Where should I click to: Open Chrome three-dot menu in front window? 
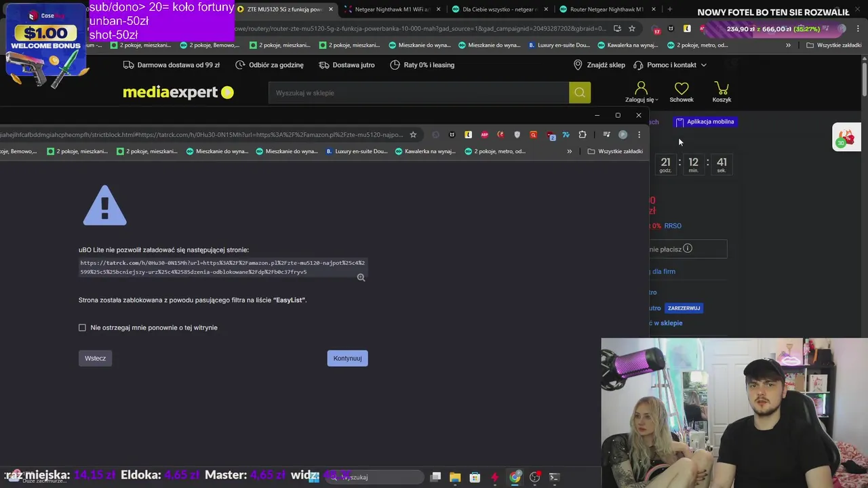pos(639,134)
